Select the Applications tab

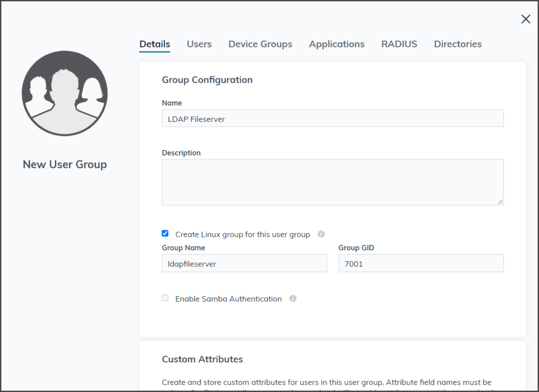pyautogui.click(x=336, y=44)
